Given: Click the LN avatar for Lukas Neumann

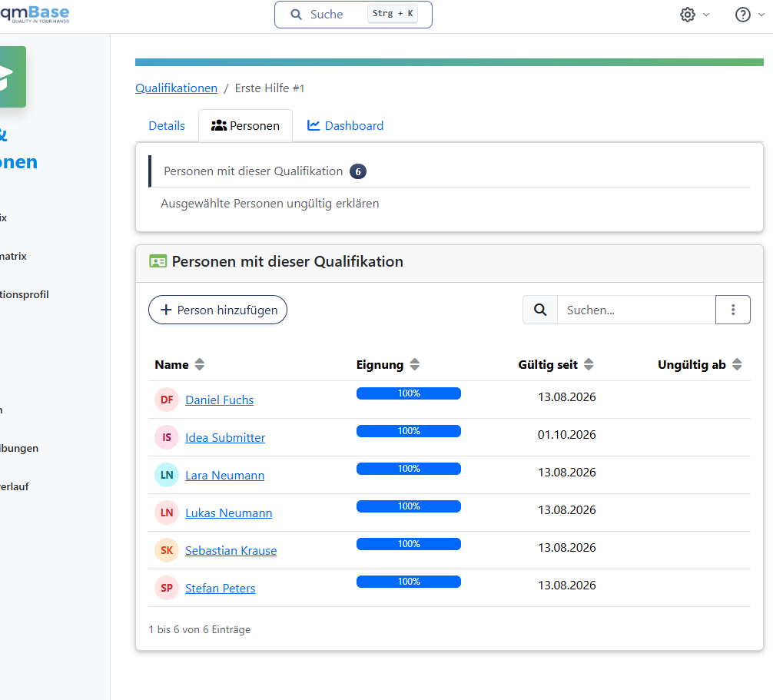Looking at the screenshot, I should (167, 513).
